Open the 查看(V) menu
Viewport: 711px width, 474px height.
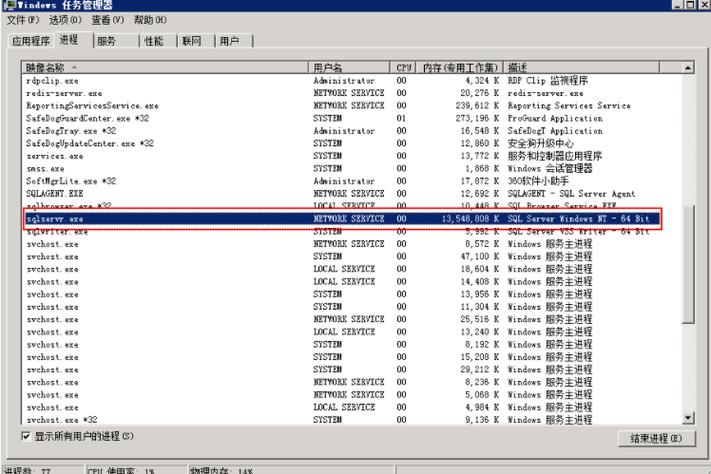click(x=107, y=20)
